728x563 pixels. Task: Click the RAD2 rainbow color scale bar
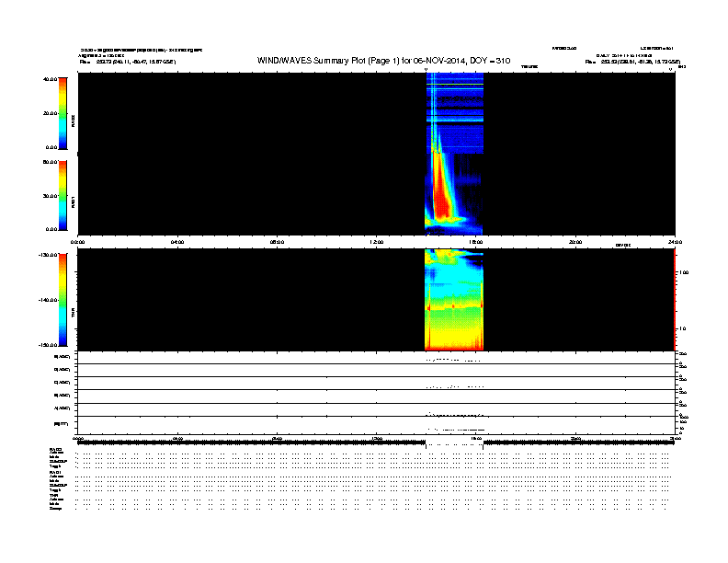pyautogui.click(x=63, y=113)
